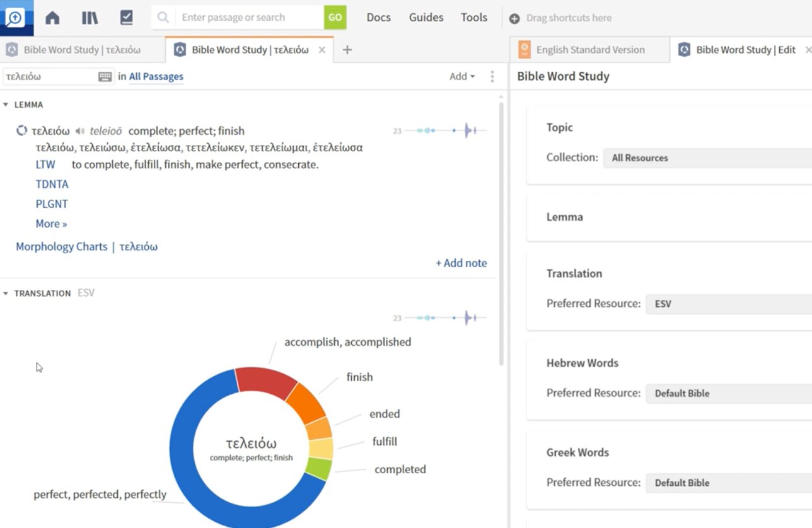Go to the Home dashboard icon
This screenshot has height=528, width=812.
coord(52,18)
